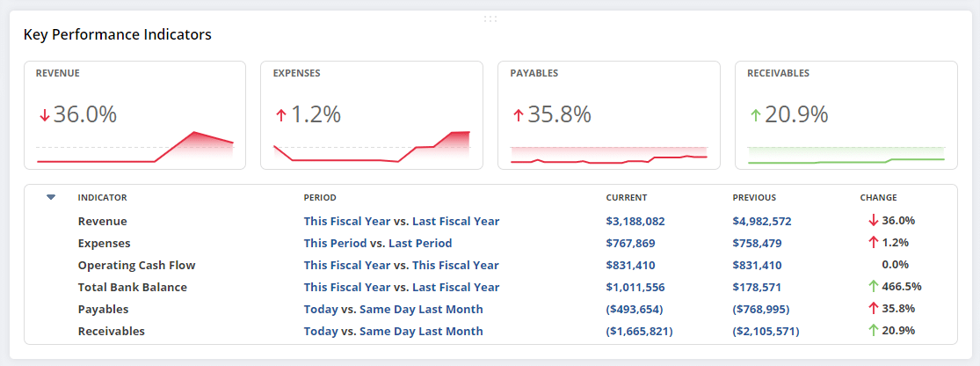Open Expenses previous value $758,479
980x366 pixels.
click(757, 244)
